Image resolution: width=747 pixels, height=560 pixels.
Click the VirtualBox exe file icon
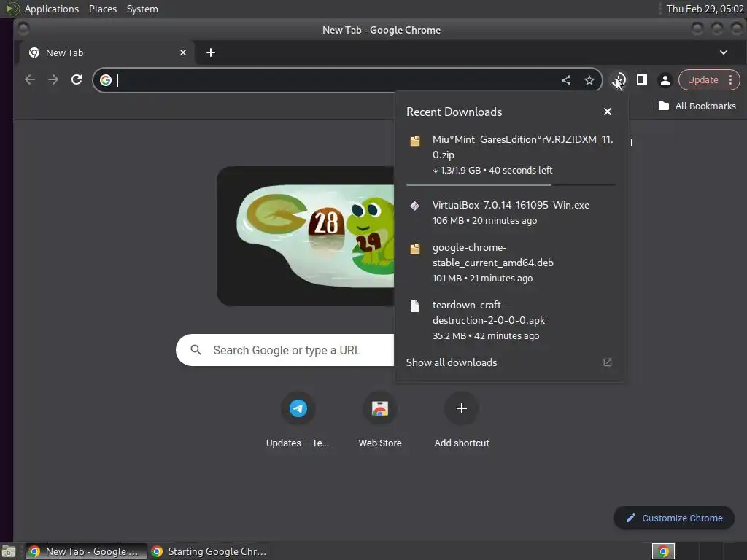click(415, 206)
